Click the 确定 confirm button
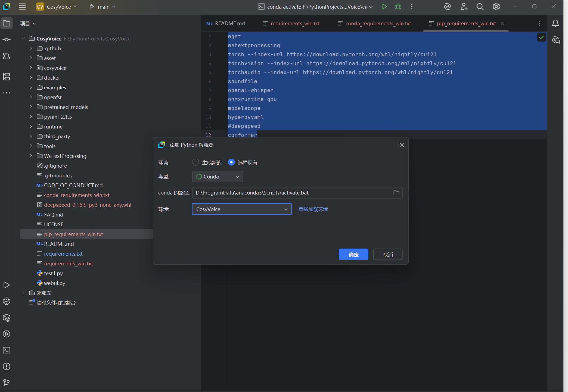The width and height of the screenshot is (568, 392). tap(353, 255)
